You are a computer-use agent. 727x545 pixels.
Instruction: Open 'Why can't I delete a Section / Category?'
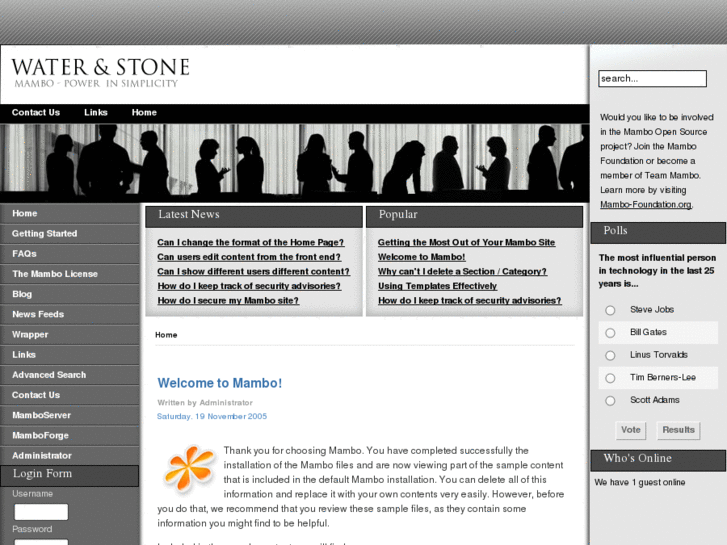tap(462, 271)
